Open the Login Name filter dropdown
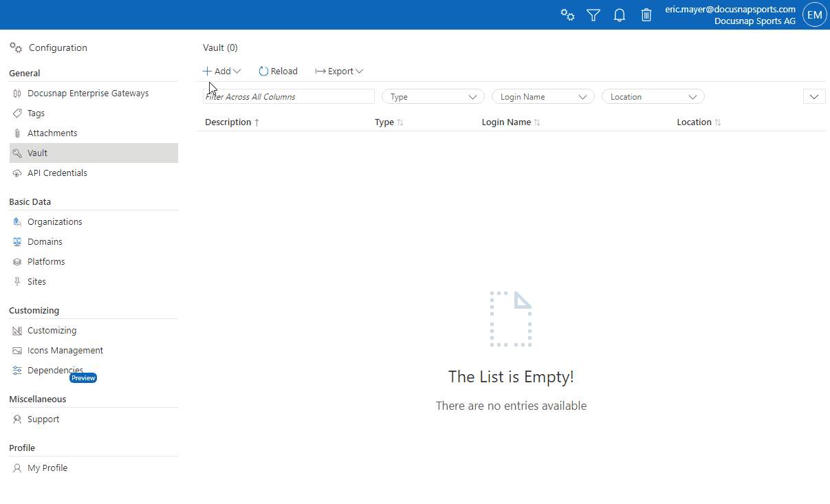The image size is (830, 504). tap(543, 96)
